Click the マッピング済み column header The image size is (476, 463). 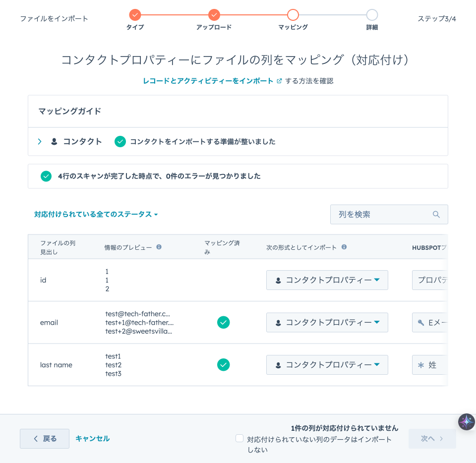pos(222,247)
